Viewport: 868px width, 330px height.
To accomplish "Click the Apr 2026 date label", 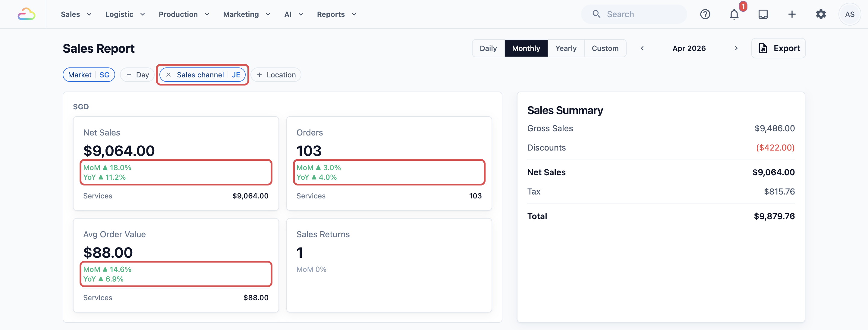I will tap(689, 48).
